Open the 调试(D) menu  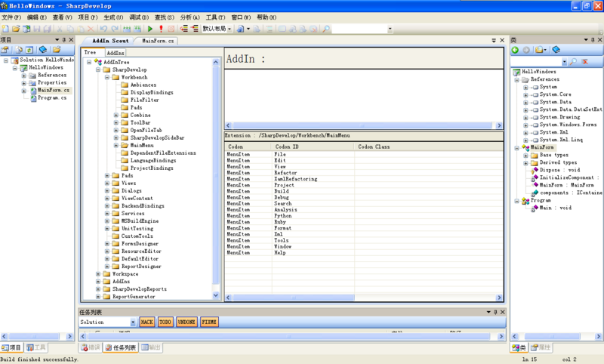pos(138,17)
